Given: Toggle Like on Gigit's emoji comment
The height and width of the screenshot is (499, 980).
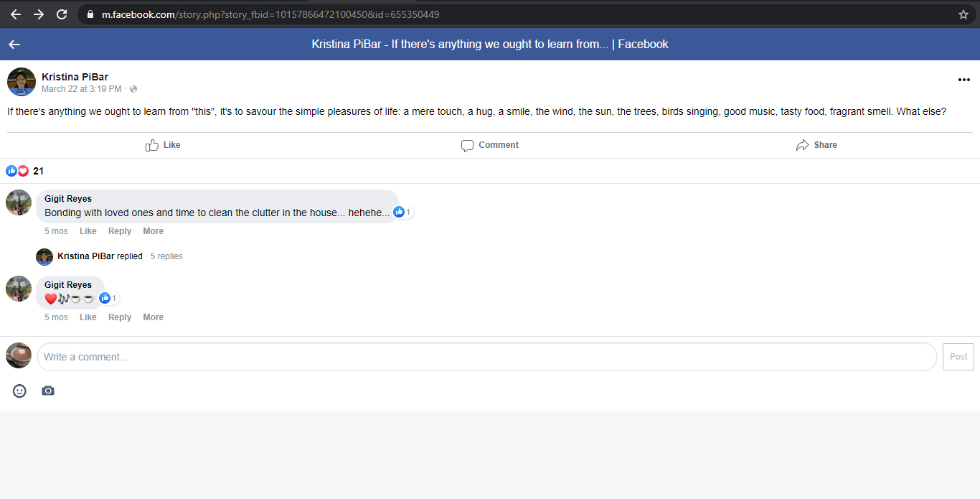Looking at the screenshot, I should [x=88, y=317].
